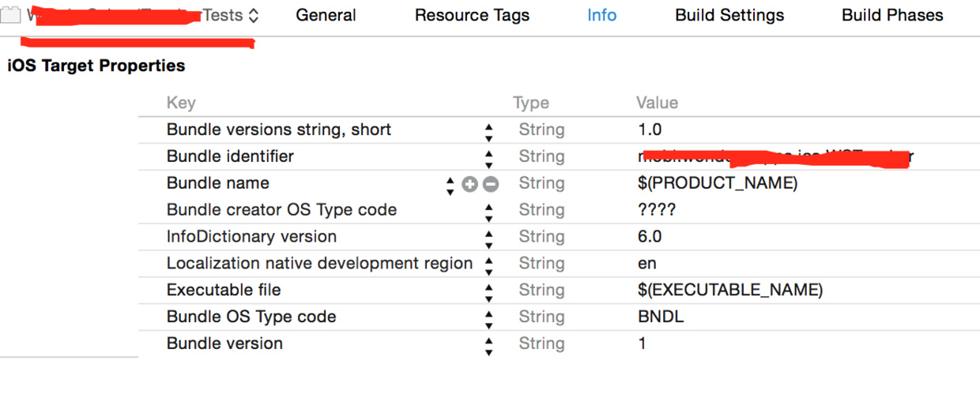Open the Build Settings tab
The height and width of the screenshot is (398, 980).
pyautogui.click(x=729, y=16)
